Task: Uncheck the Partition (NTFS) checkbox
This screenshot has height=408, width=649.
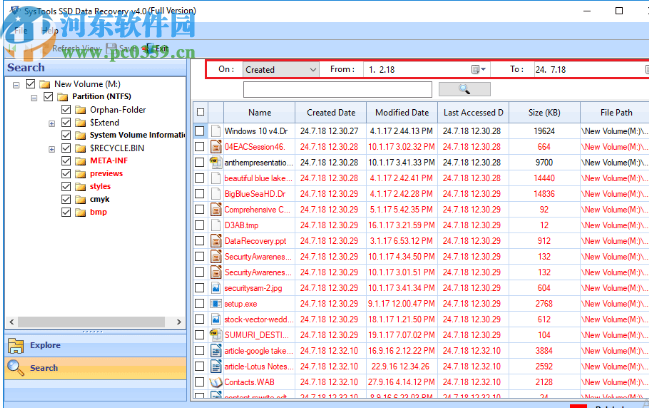Action: pos(48,96)
